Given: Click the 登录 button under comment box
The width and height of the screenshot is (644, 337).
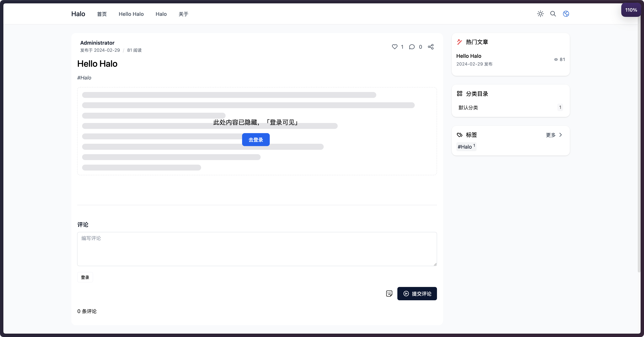Looking at the screenshot, I should (x=85, y=277).
